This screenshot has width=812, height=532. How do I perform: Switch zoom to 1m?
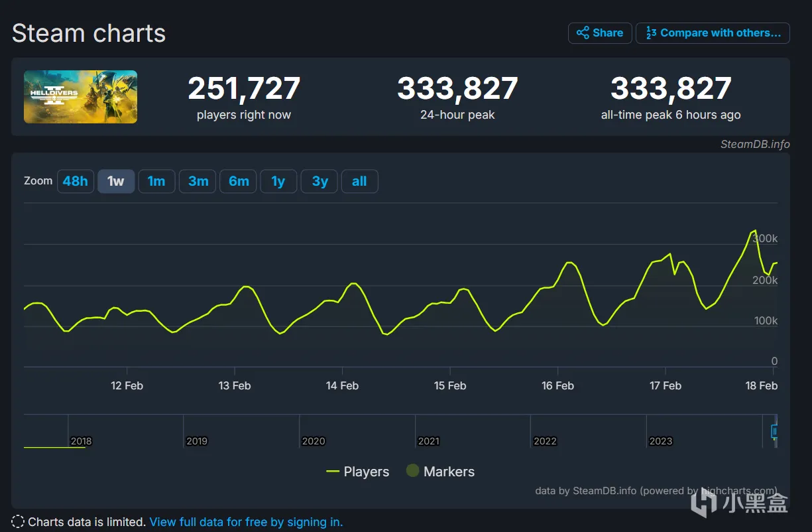(156, 181)
